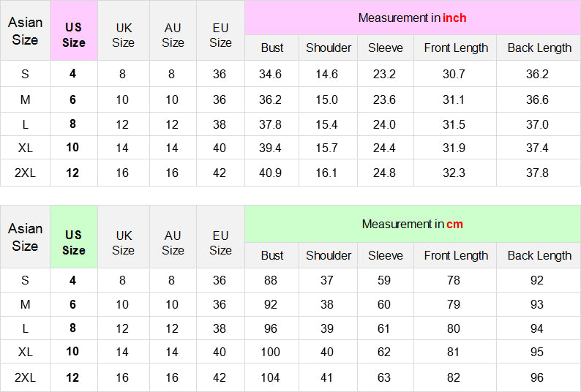Select the 'Measurement in inch' header
581x392 pixels.
tap(413, 18)
